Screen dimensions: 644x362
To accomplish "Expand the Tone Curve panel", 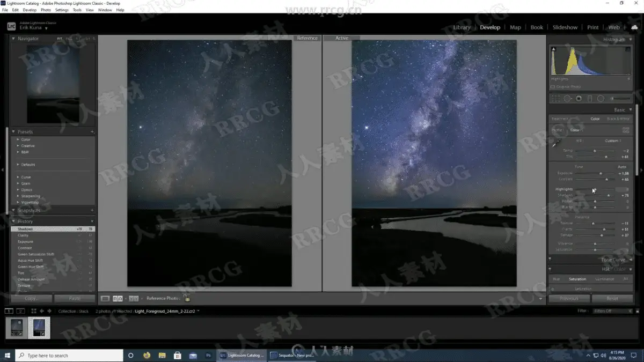I will [630, 260].
